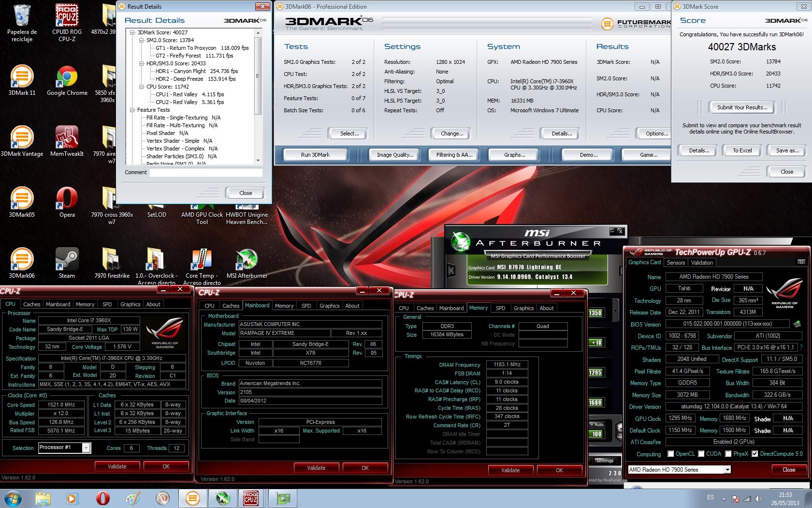Open Windows Explorer from the taskbar
Screen dimensions: 812x508
point(43,498)
